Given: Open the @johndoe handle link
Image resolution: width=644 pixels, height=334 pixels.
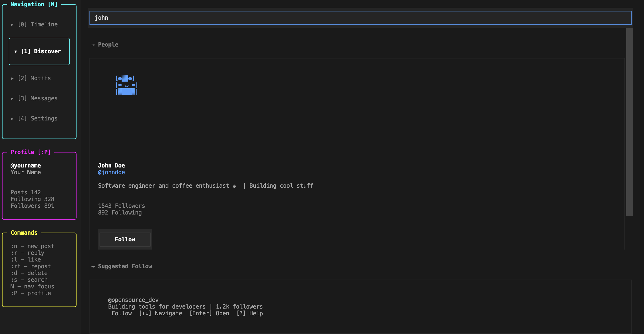Looking at the screenshot, I should (x=111, y=172).
